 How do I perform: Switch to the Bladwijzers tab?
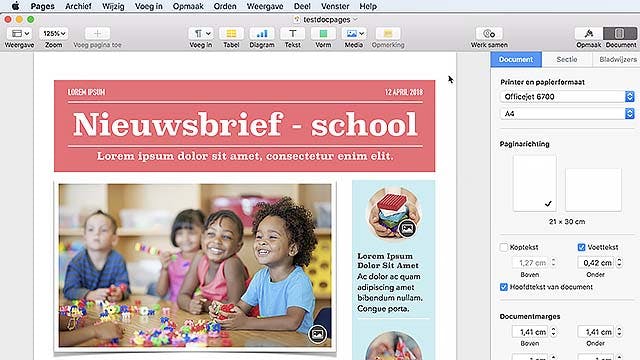616,60
